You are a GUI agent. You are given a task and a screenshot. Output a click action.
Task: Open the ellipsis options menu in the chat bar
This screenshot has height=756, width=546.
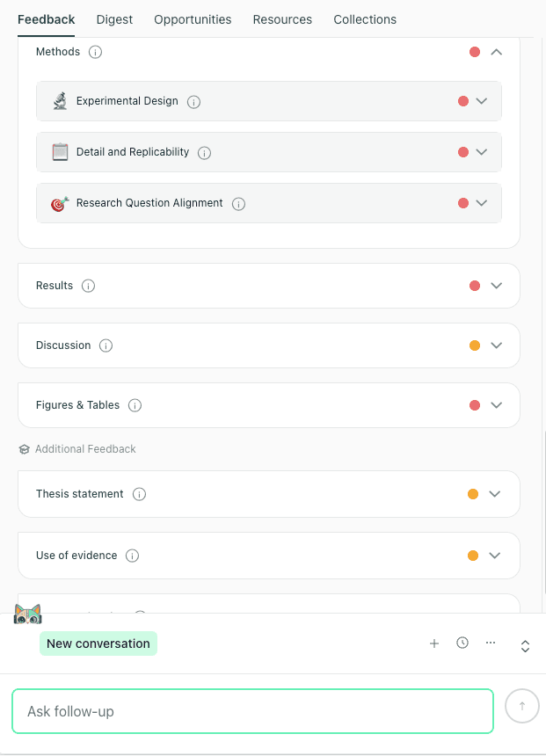491,643
